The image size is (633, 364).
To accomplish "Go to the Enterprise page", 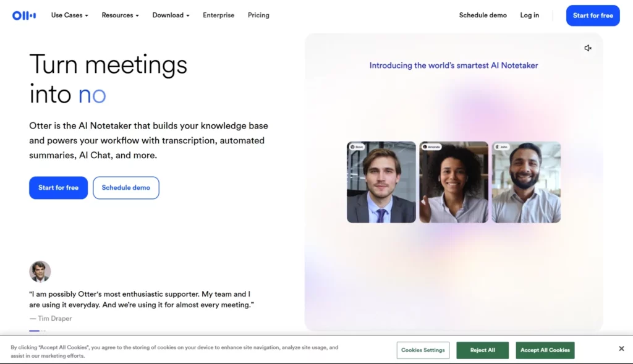I will click(218, 15).
